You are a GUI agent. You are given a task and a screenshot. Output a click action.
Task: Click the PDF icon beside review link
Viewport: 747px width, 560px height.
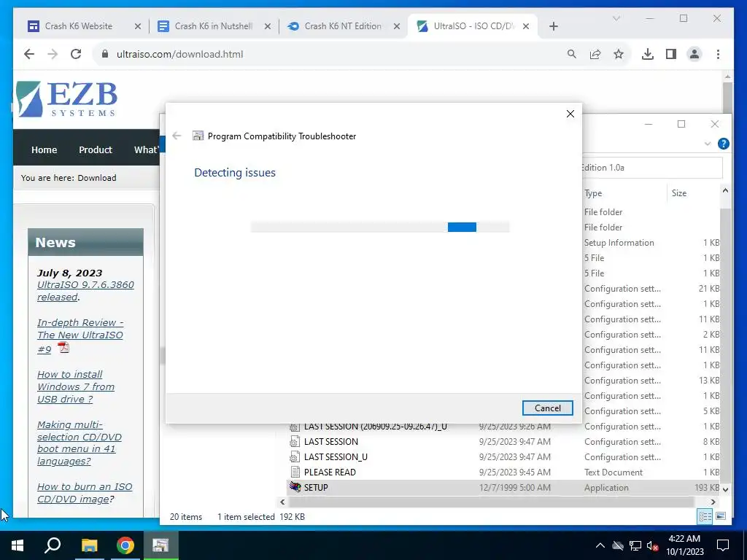63,348
